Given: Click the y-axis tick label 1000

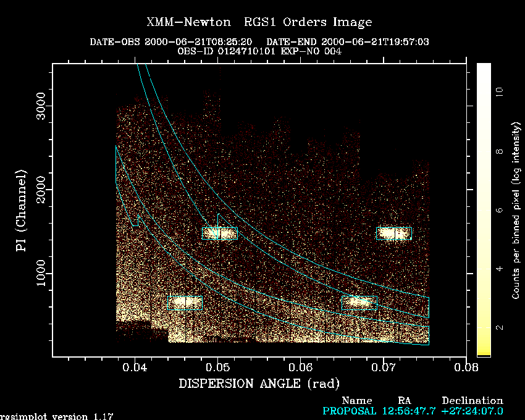Looking at the screenshot, I should [41, 273].
